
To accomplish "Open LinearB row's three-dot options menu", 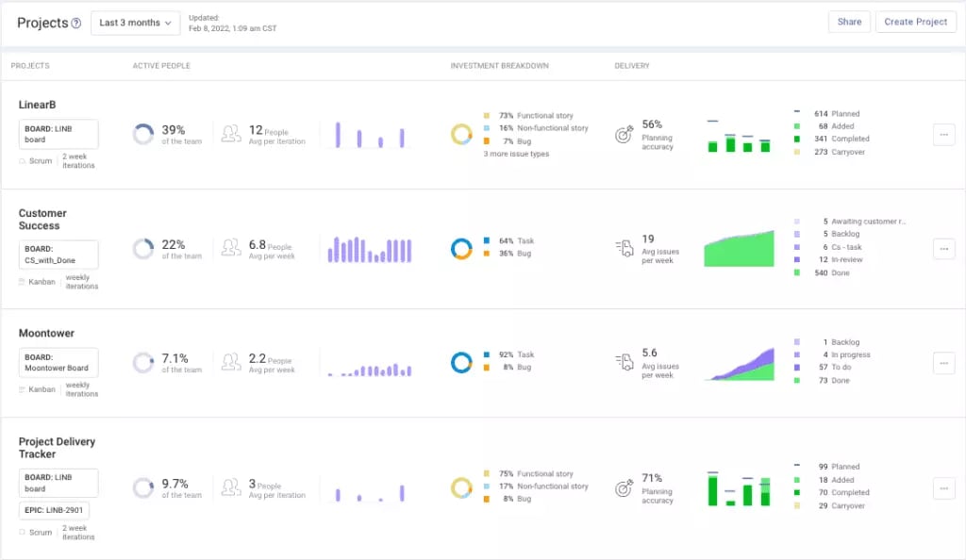I will click(x=943, y=135).
